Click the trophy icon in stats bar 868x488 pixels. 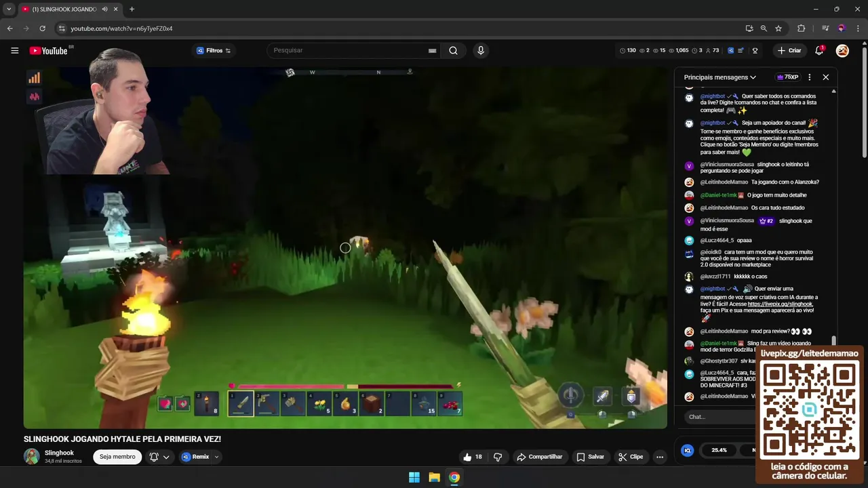[755, 51]
